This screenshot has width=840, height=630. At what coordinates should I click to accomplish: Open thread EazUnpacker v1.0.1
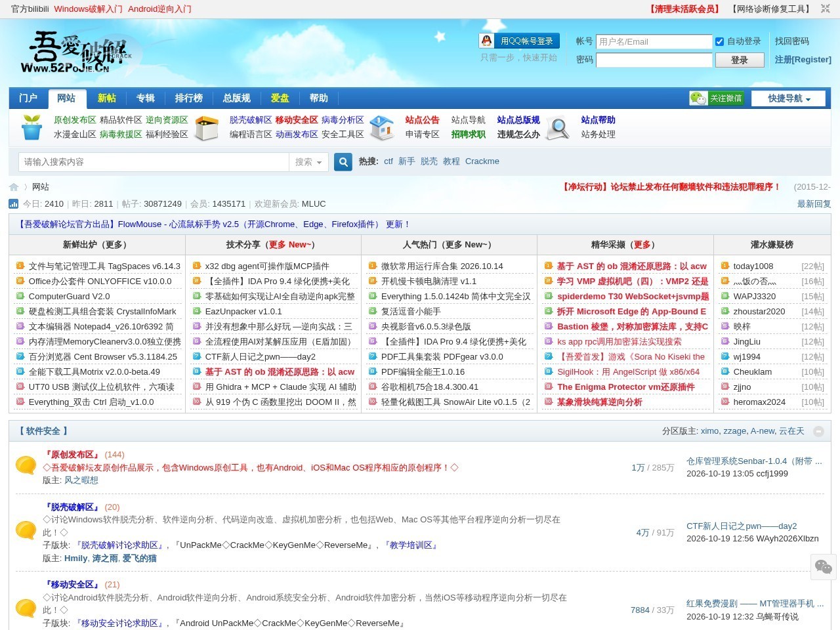243,311
